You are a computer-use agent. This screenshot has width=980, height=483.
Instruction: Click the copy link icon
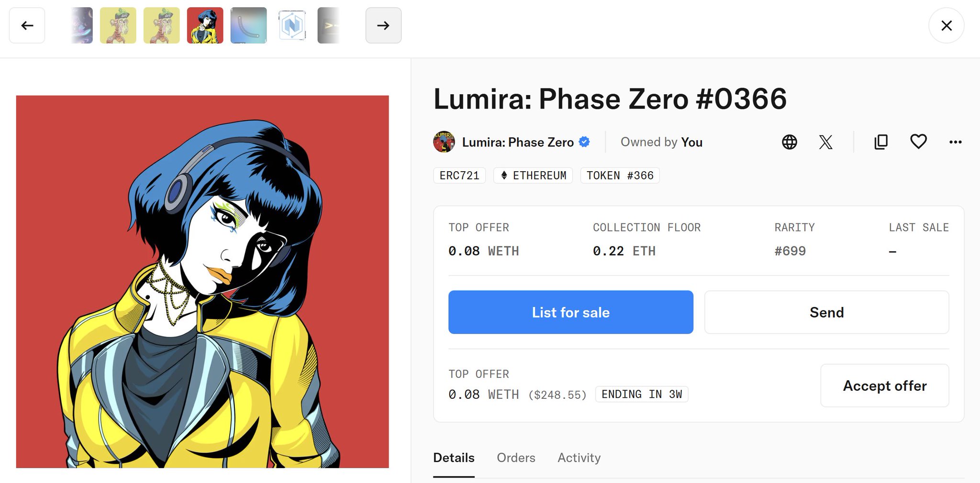[881, 142]
